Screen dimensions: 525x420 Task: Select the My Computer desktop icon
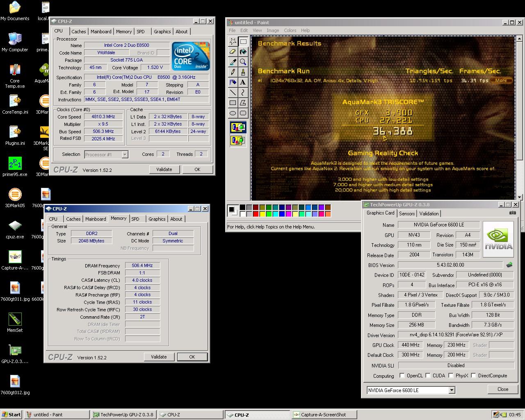click(x=15, y=42)
